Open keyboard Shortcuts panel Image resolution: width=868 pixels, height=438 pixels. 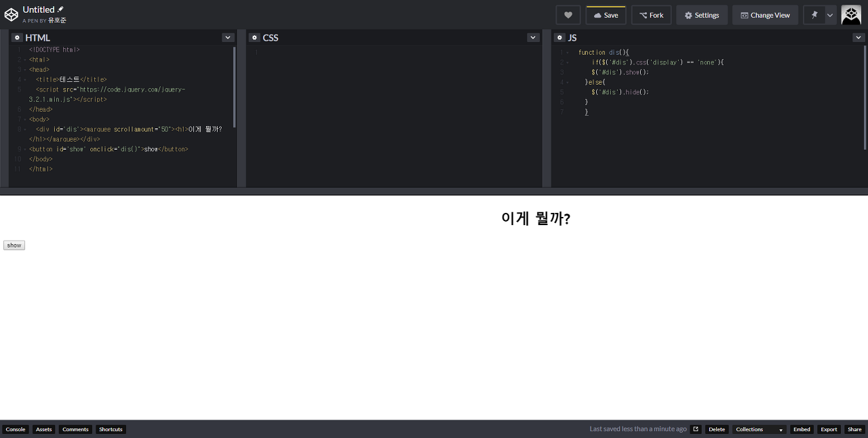(x=111, y=429)
